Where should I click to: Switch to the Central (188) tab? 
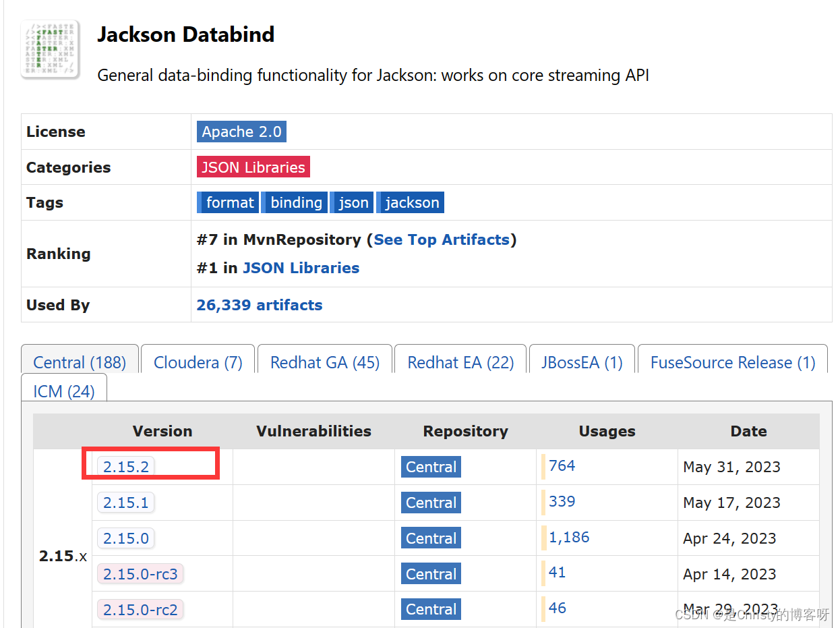coord(80,359)
